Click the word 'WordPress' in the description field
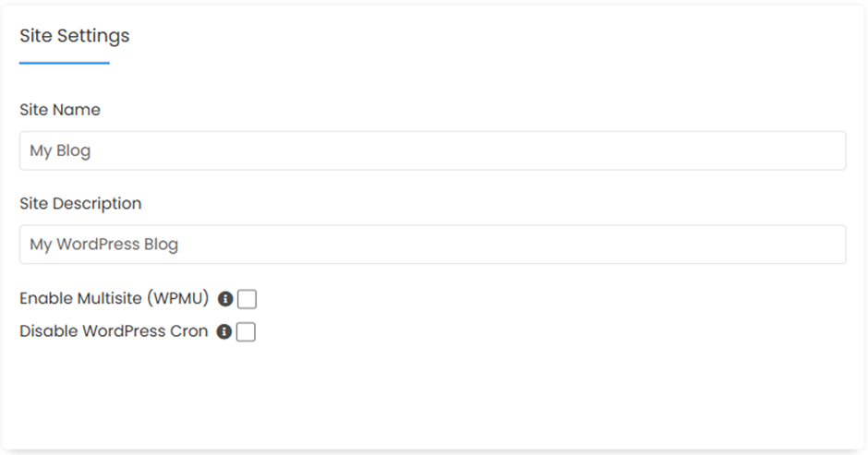The width and height of the screenshot is (868, 455). tap(98, 244)
